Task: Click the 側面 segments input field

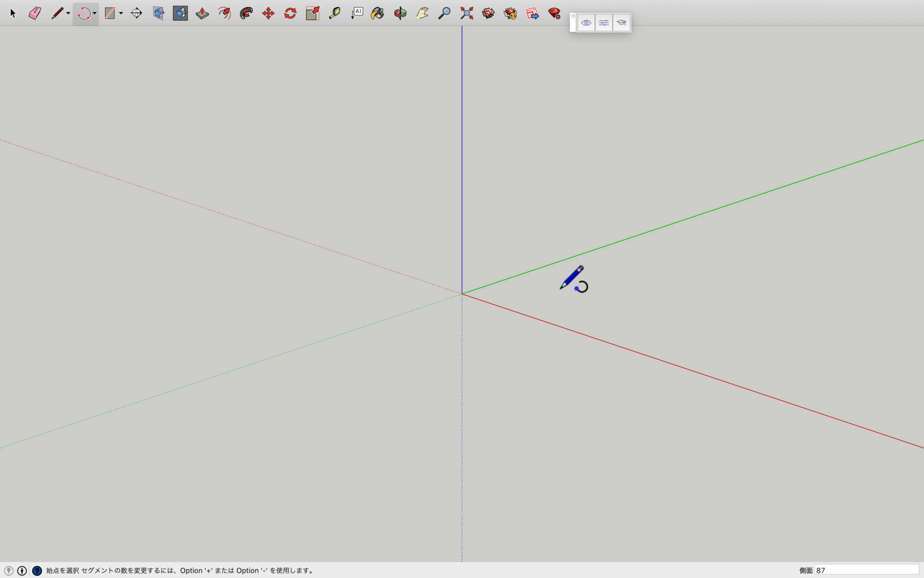Action: 866,570
